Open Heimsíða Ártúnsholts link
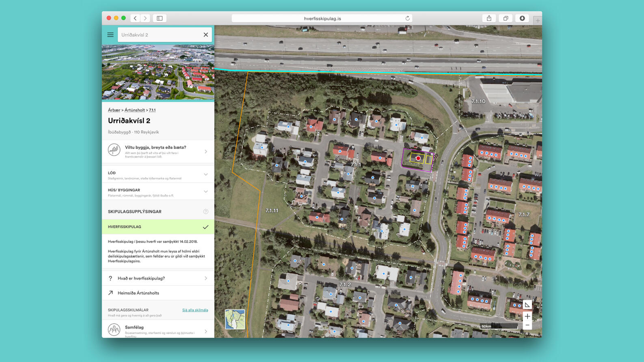The height and width of the screenshot is (362, 644). 158,293
